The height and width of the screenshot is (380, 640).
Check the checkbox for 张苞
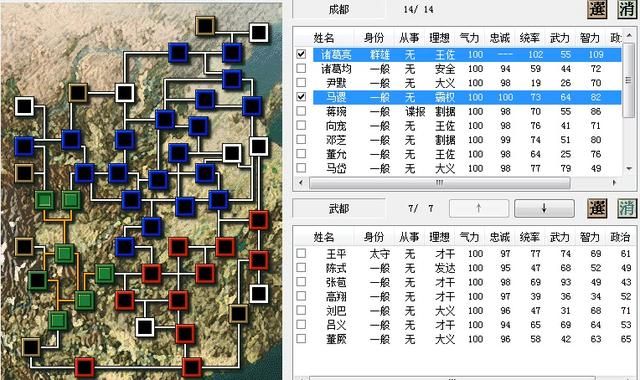301,282
